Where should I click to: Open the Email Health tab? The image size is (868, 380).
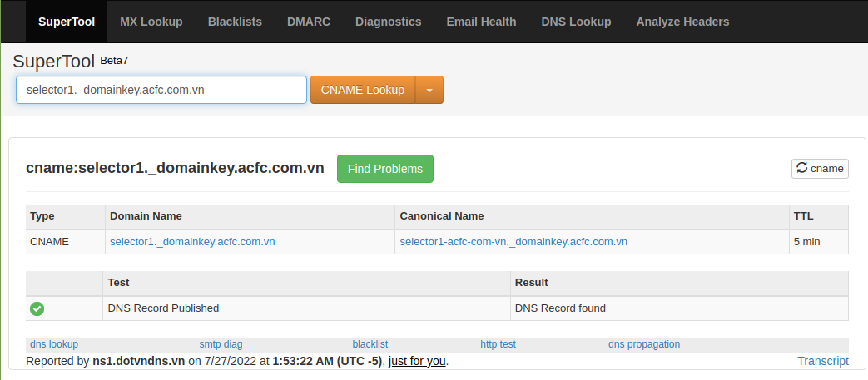coord(481,22)
